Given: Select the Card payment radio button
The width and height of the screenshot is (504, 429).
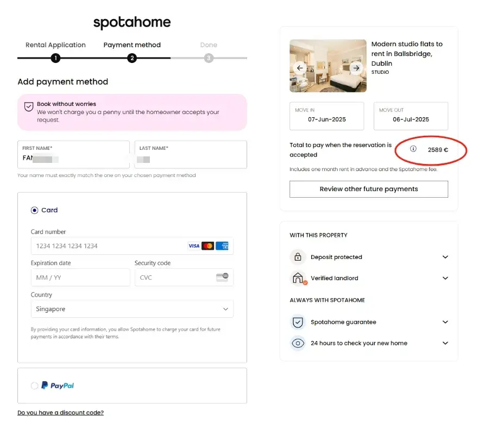Looking at the screenshot, I should [x=35, y=210].
